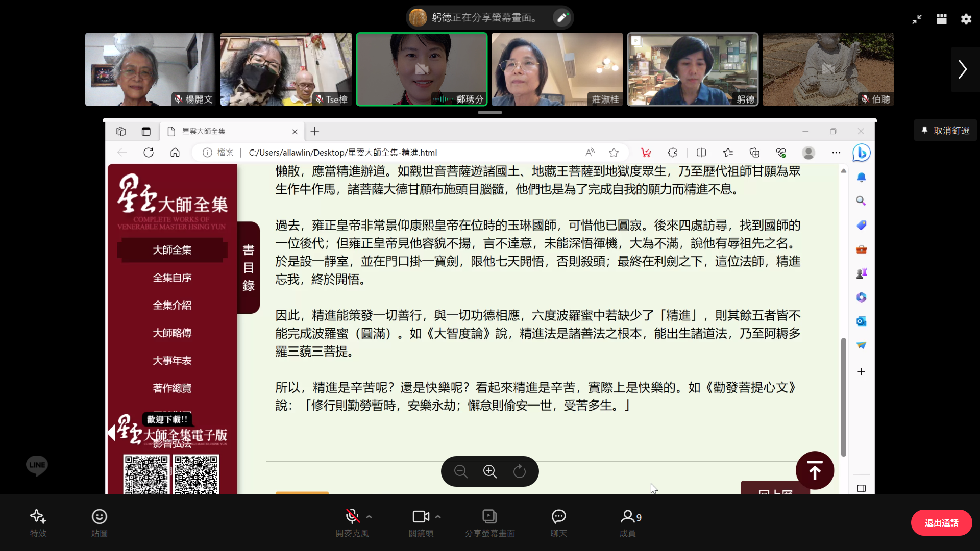Zoom out the shared screen
Screen dimensions: 980x551
click(x=460, y=471)
